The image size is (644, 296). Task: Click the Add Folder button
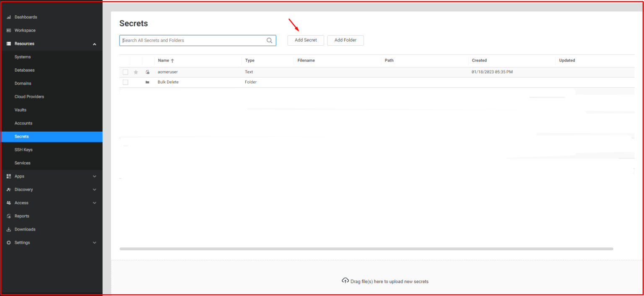[x=345, y=40]
